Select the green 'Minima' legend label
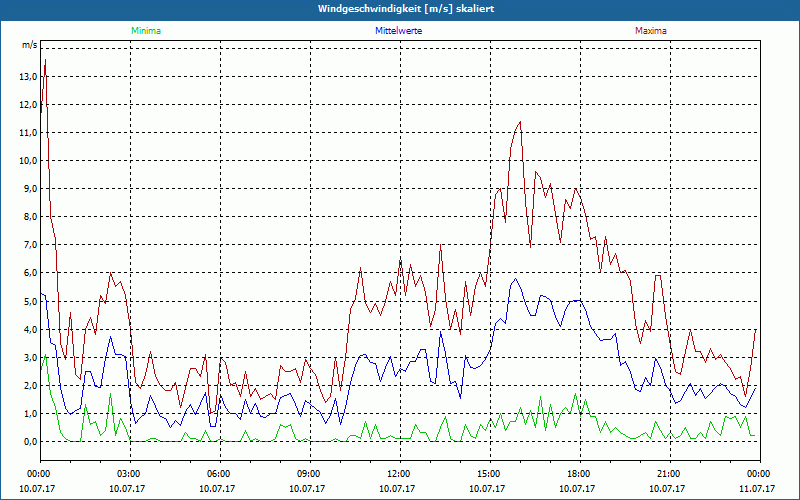 point(146,31)
